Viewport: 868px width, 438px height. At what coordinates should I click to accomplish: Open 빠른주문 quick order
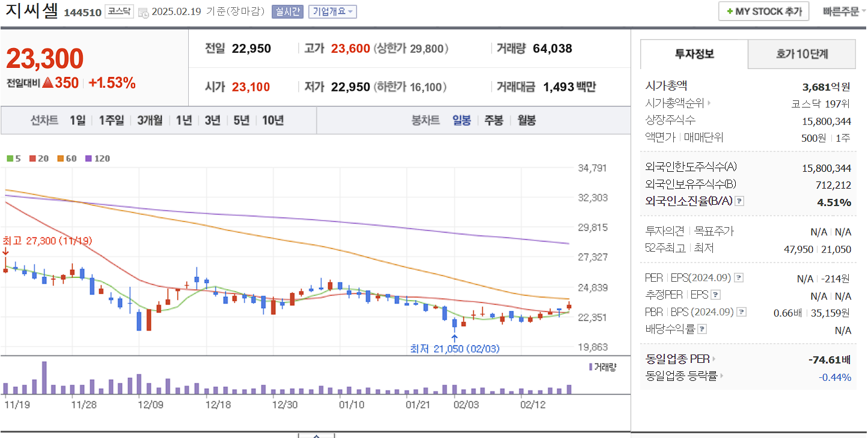tap(840, 11)
